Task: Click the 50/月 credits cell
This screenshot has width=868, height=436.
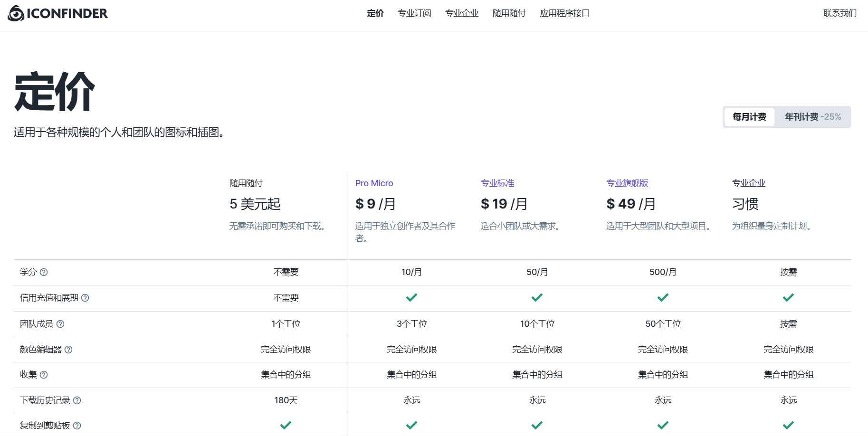Action: (537, 272)
